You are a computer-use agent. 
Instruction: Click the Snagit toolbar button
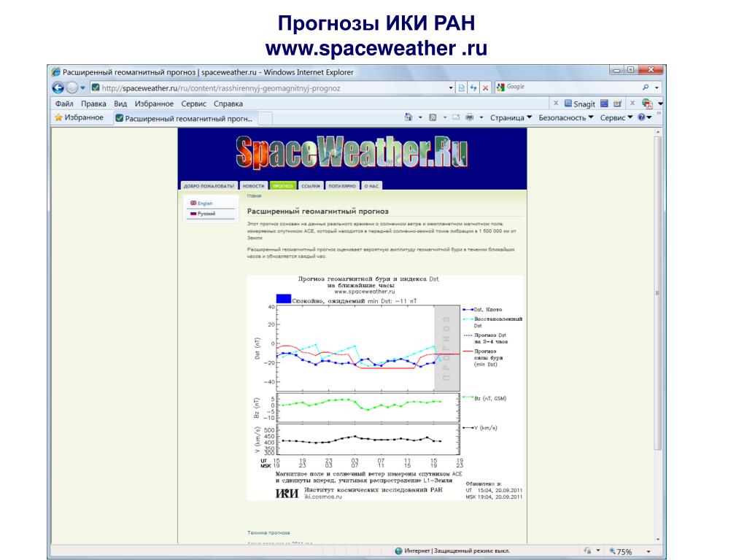[579, 104]
